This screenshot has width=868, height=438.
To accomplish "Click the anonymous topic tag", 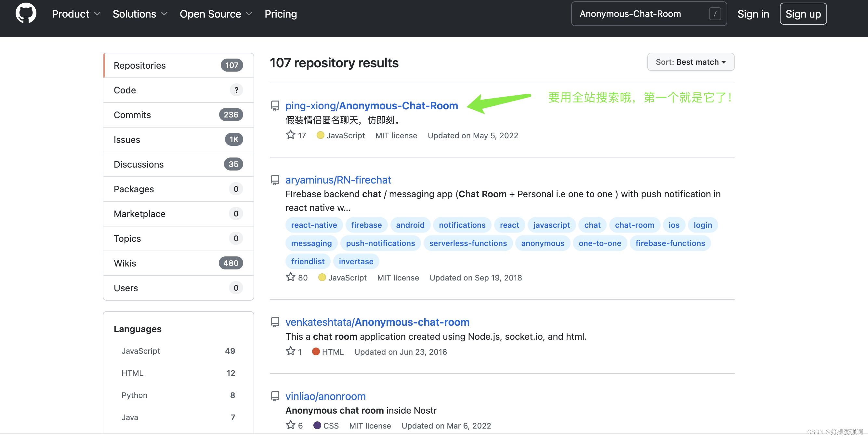I will point(543,243).
